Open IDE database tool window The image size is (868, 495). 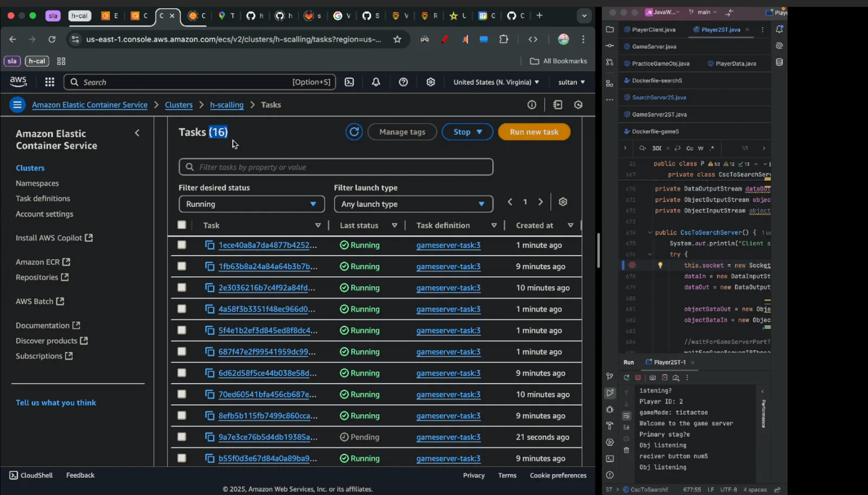(780, 62)
